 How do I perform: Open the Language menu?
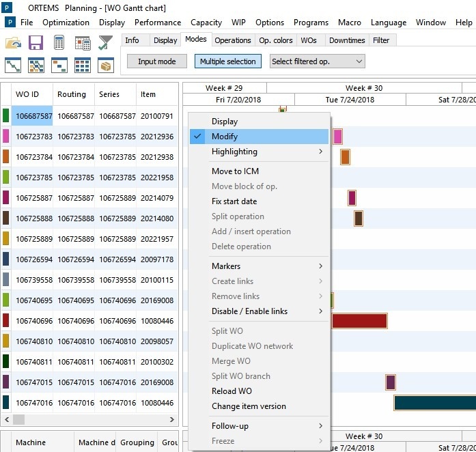point(389,23)
